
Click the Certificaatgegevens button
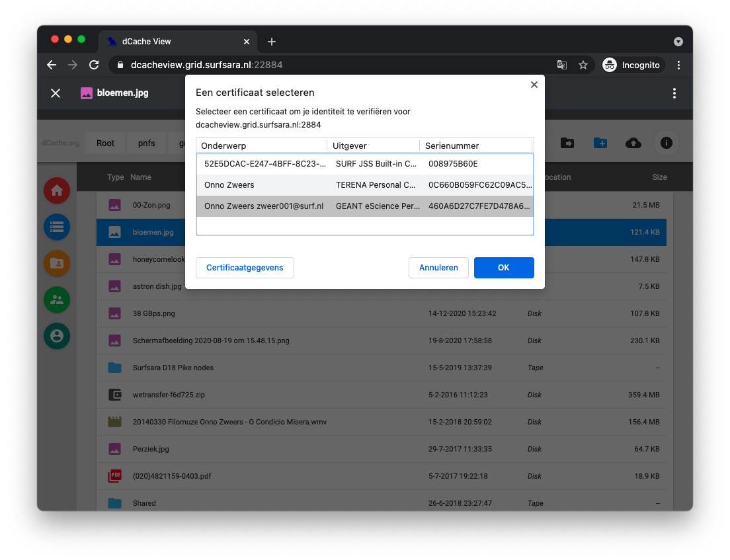click(245, 268)
